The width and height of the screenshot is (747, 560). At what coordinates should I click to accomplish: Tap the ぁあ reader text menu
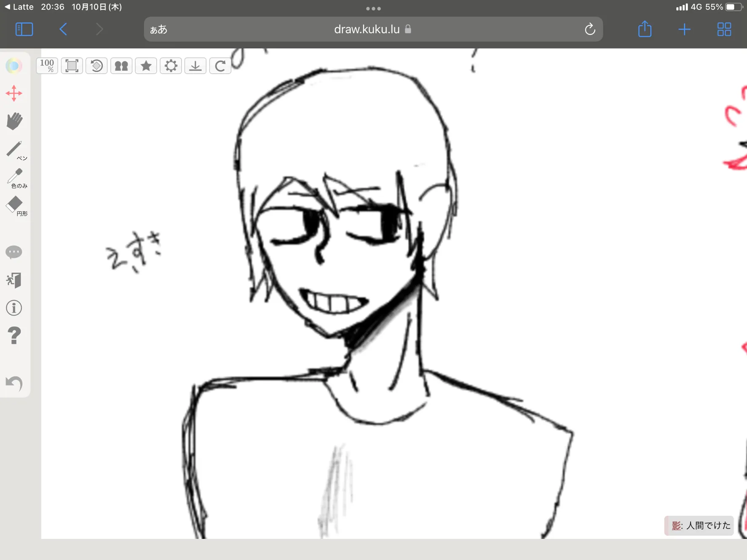pos(159,29)
